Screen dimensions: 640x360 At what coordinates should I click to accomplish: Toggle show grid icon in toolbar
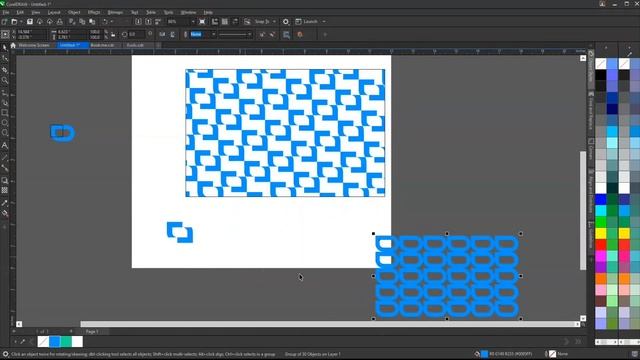[x=224, y=22]
